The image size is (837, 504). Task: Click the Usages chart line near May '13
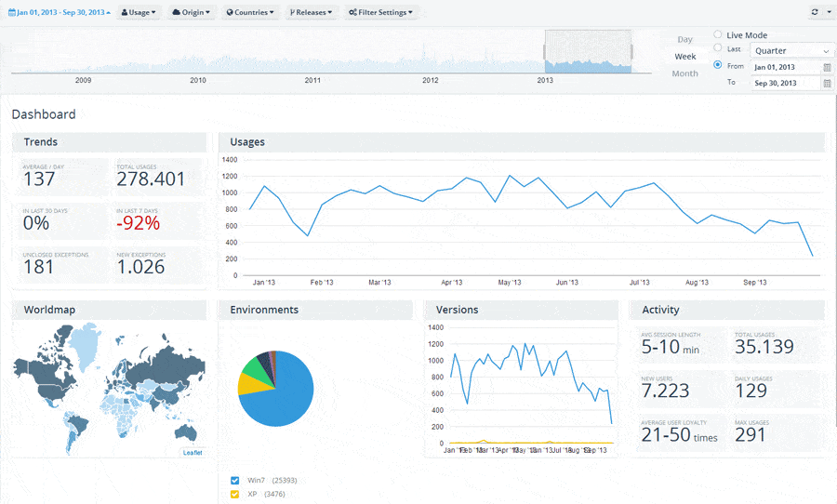click(x=510, y=176)
